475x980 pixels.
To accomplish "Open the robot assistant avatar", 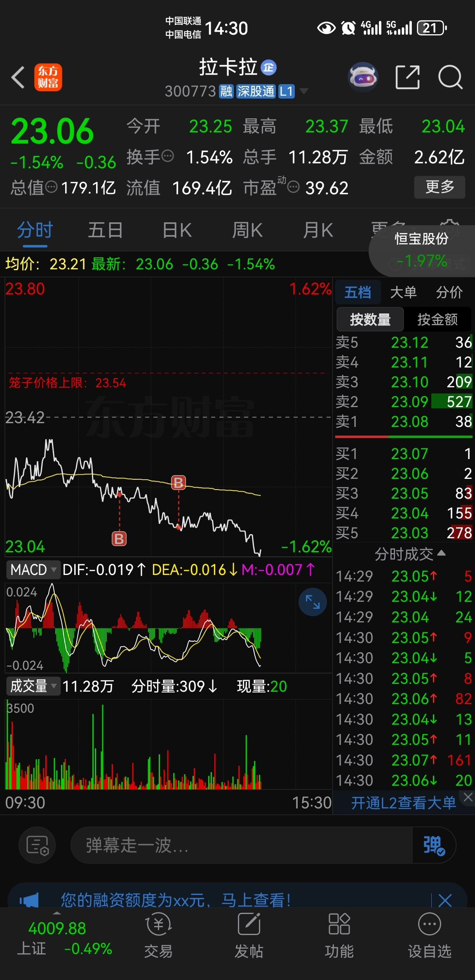I will point(362,77).
